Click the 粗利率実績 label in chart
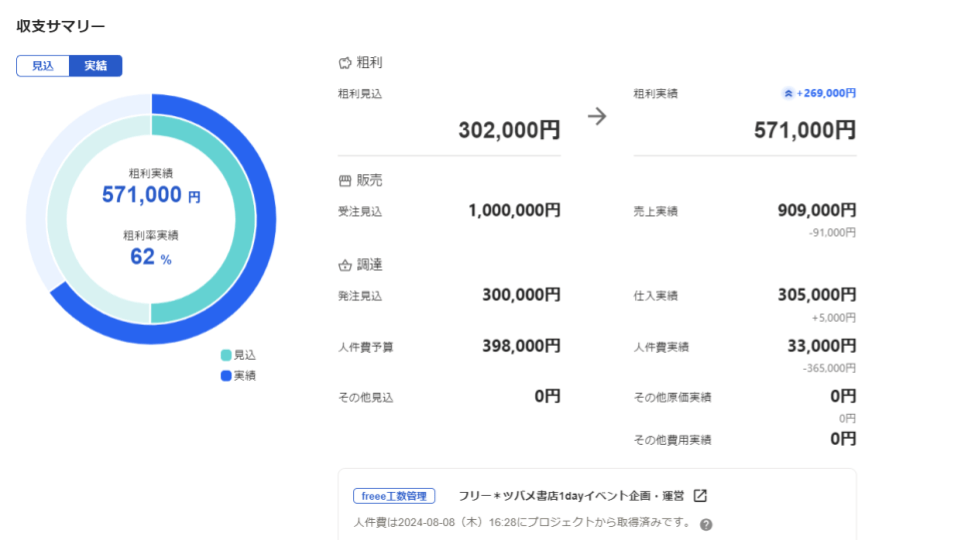This screenshot has width=960, height=540. [x=151, y=236]
